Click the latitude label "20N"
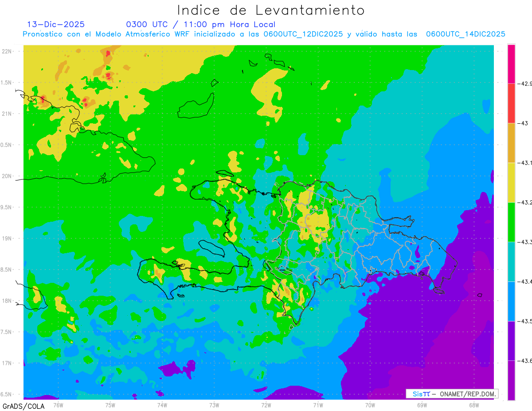Viewport: 532px width, 411px height. coord(8,176)
